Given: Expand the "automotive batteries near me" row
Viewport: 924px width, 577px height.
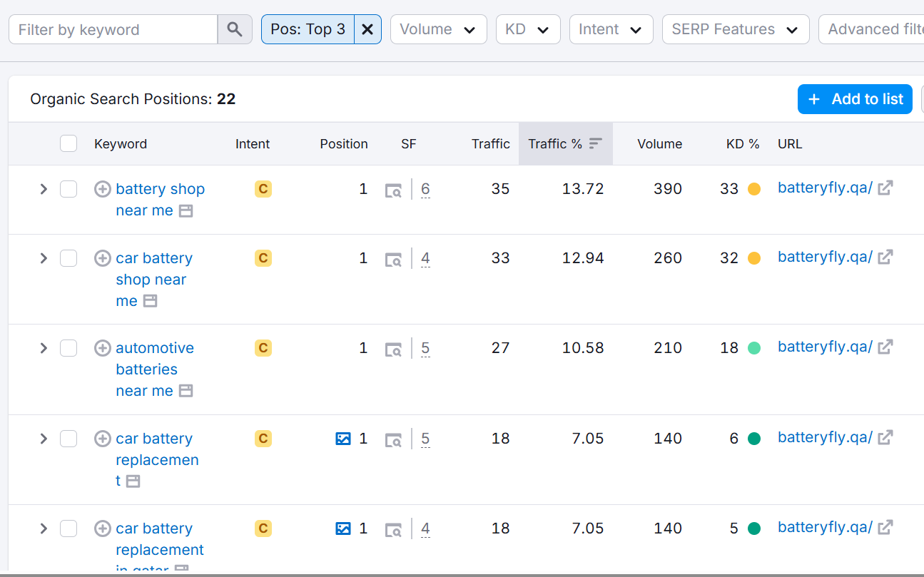Looking at the screenshot, I should [x=43, y=348].
